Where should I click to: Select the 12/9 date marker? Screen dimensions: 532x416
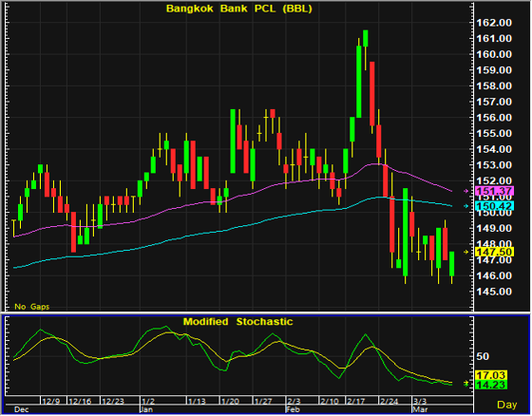[51, 402]
